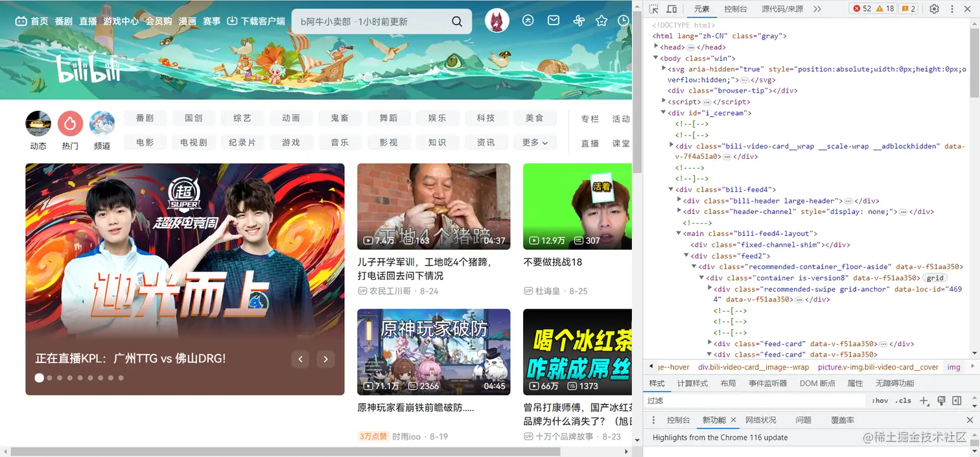Close the 新功能 drawer tab
The image size is (980, 457).
click(x=734, y=420)
